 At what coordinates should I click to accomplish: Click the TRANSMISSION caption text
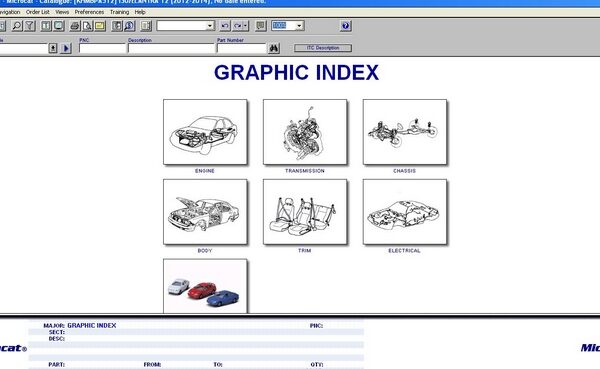coord(305,171)
